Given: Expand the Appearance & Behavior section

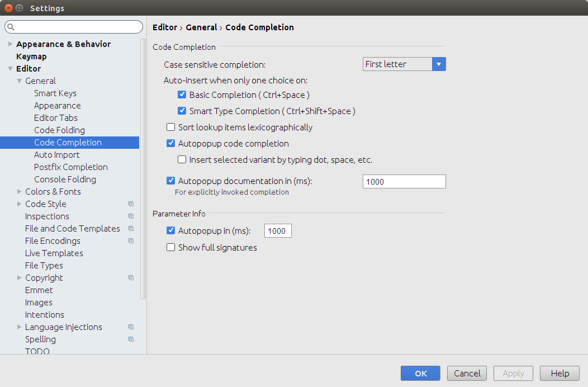Looking at the screenshot, I should [10, 44].
